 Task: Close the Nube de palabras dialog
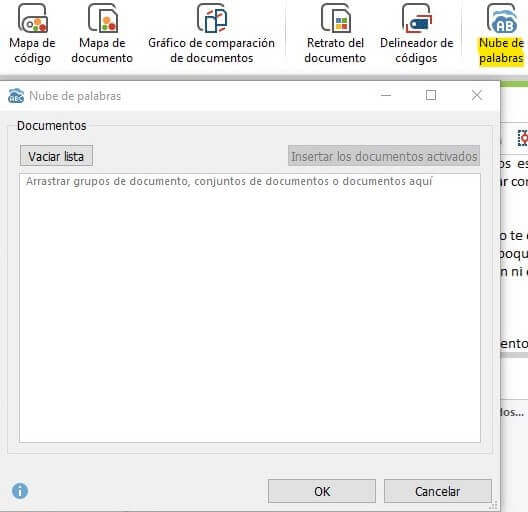477,95
